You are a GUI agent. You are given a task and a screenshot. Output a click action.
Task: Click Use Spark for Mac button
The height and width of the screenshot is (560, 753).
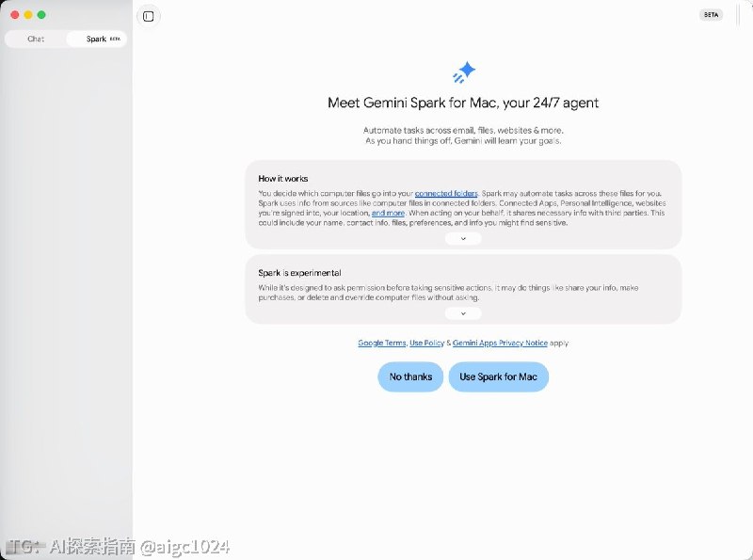pyautogui.click(x=499, y=377)
